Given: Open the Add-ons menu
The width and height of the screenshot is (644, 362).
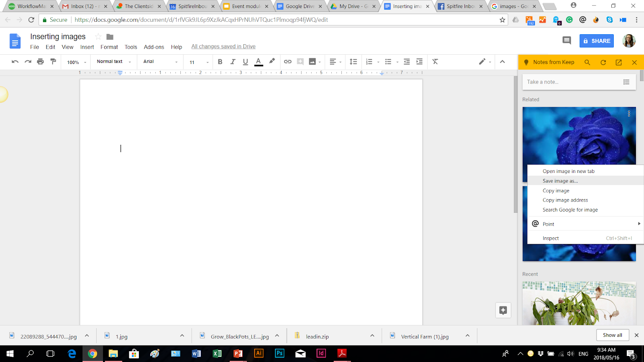Looking at the screenshot, I should coord(154,47).
